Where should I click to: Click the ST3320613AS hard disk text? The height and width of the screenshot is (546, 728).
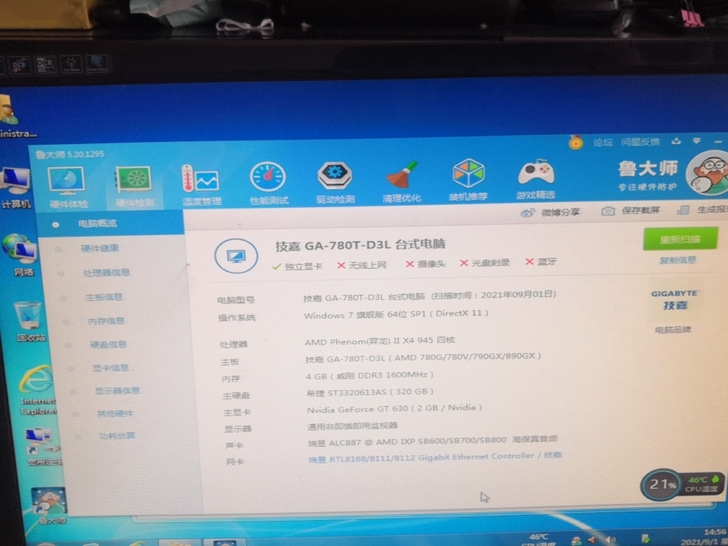[x=370, y=392]
